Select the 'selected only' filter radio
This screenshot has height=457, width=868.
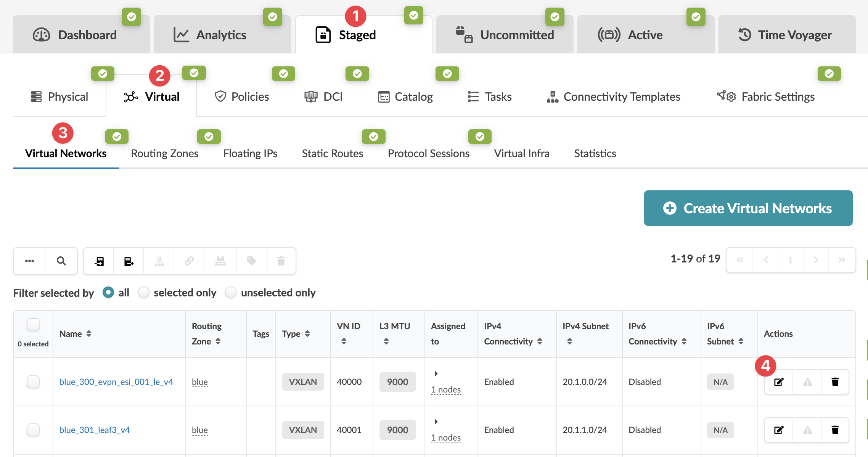click(x=144, y=293)
